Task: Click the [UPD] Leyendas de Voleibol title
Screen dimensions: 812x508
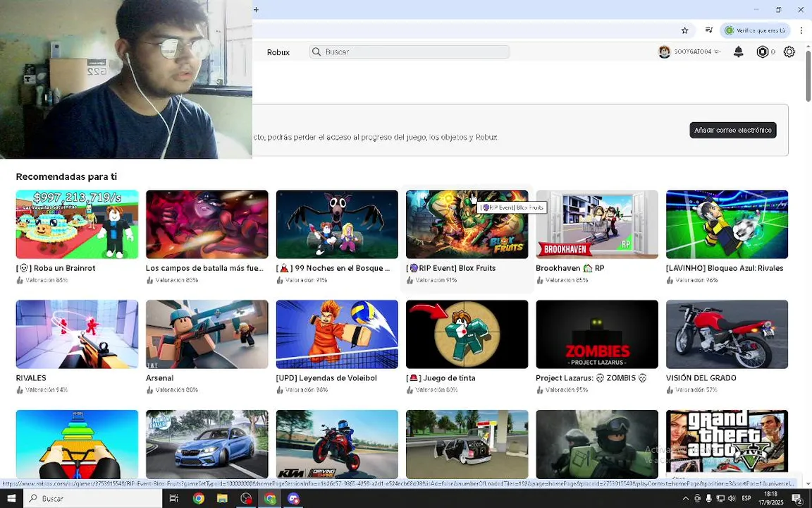Action: pos(326,378)
